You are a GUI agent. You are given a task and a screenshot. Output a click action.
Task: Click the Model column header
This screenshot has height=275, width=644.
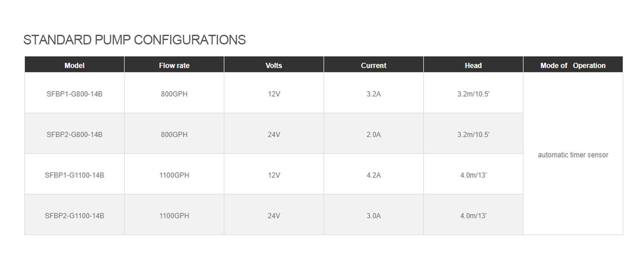pos(74,66)
